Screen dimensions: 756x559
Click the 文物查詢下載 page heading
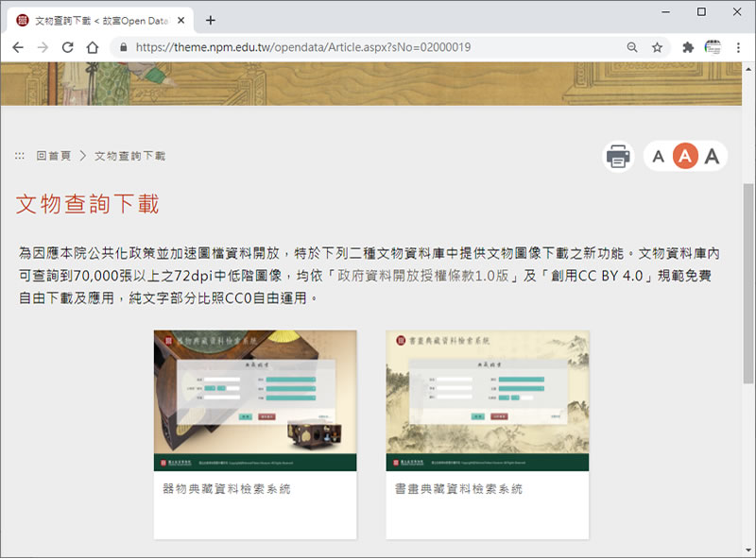click(x=87, y=204)
